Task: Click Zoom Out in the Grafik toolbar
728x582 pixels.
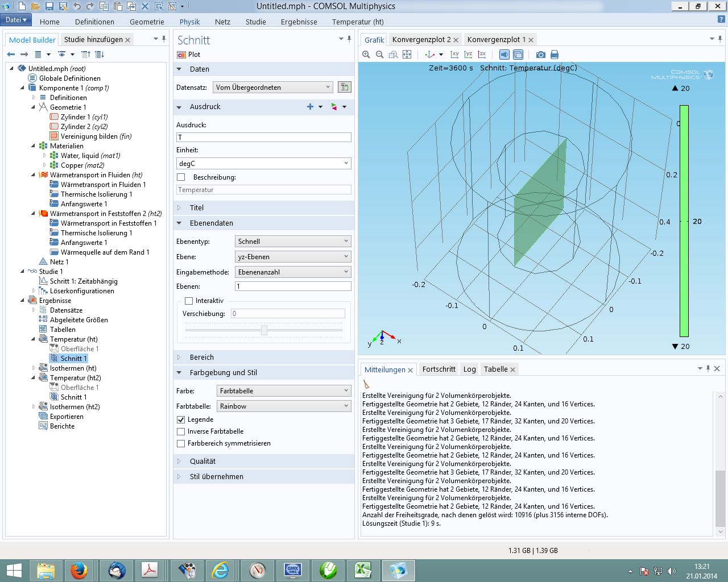Action: pos(380,55)
